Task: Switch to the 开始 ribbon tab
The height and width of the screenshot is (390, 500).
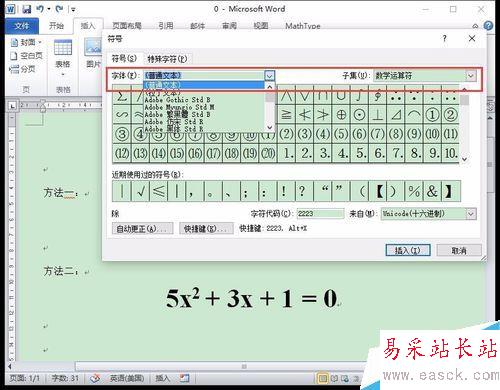Action: (x=56, y=26)
